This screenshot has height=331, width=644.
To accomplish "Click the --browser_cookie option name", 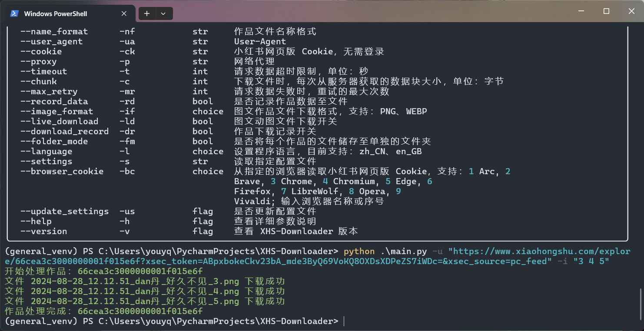I will (x=62, y=172).
